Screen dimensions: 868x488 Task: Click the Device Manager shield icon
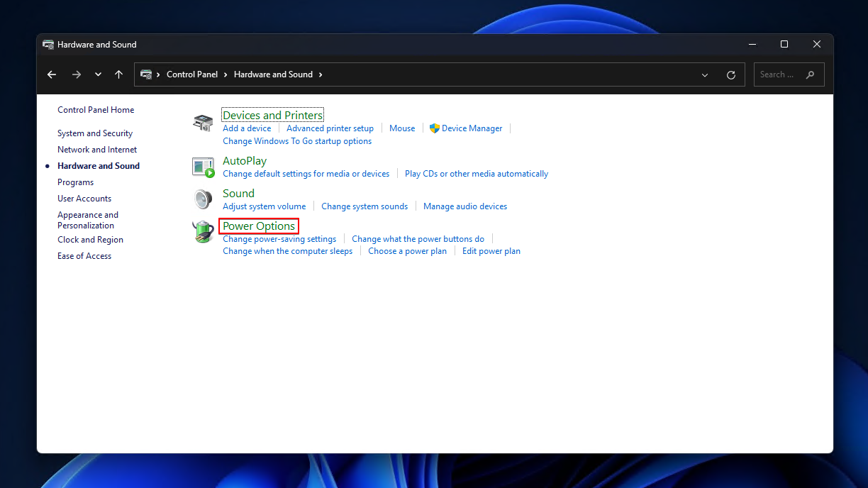[433, 128]
